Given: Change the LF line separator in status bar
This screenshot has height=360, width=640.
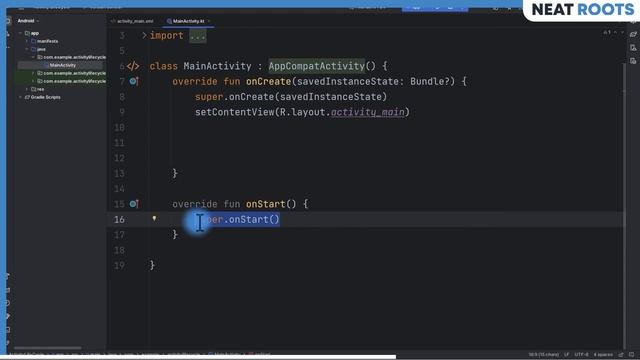Looking at the screenshot, I should (567, 354).
